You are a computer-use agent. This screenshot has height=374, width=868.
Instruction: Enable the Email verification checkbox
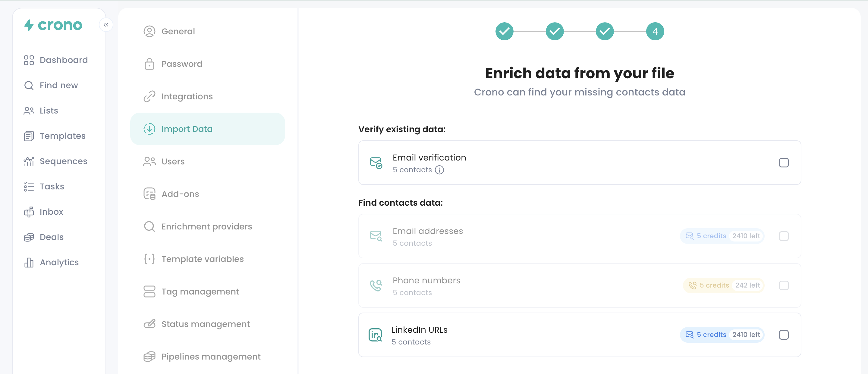783,163
